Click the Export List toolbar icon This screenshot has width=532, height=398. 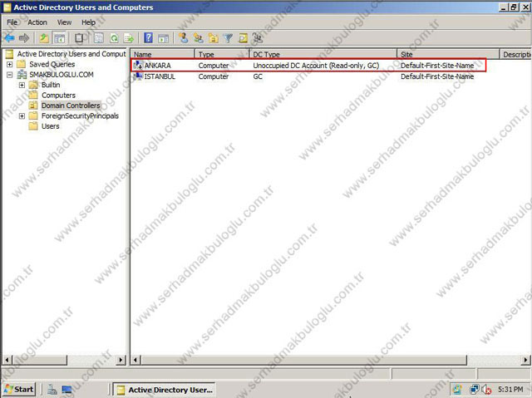click(129, 38)
